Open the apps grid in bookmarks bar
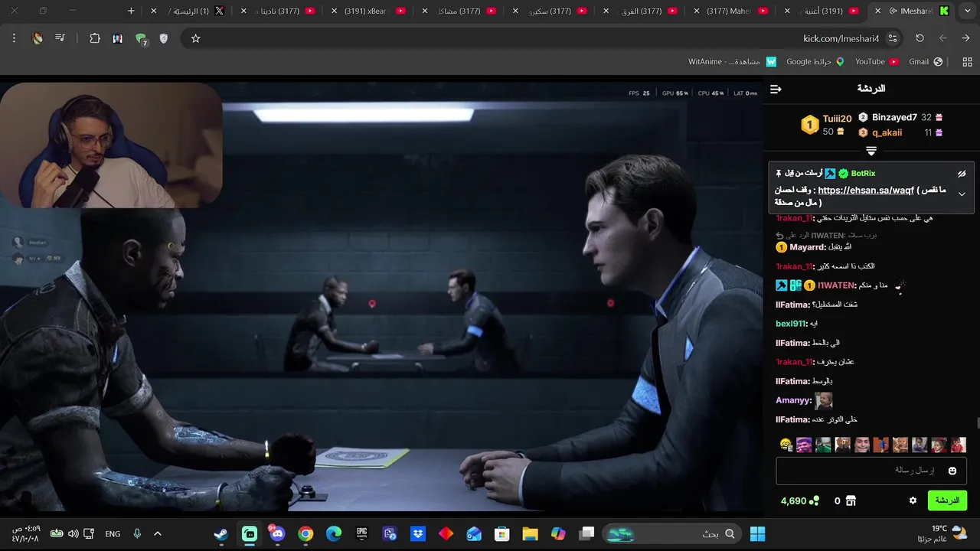 tap(967, 61)
